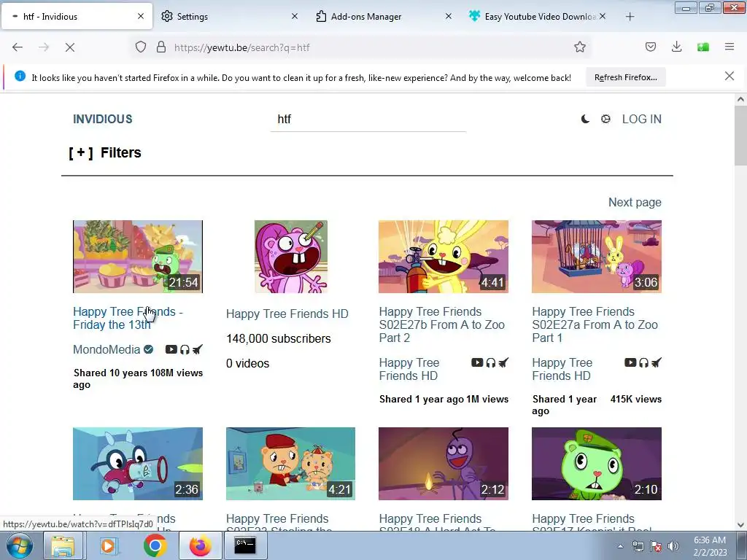Open Firefox application menu
Screen dimensions: 747x560
tap(729, 47)
